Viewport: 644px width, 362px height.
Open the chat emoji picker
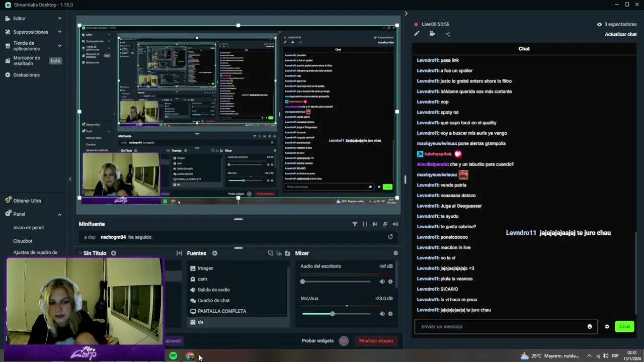pyautogui.click(x=590, y=327)
